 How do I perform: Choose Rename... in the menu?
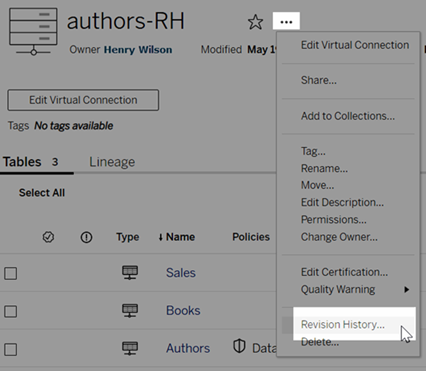pos(324,168)
